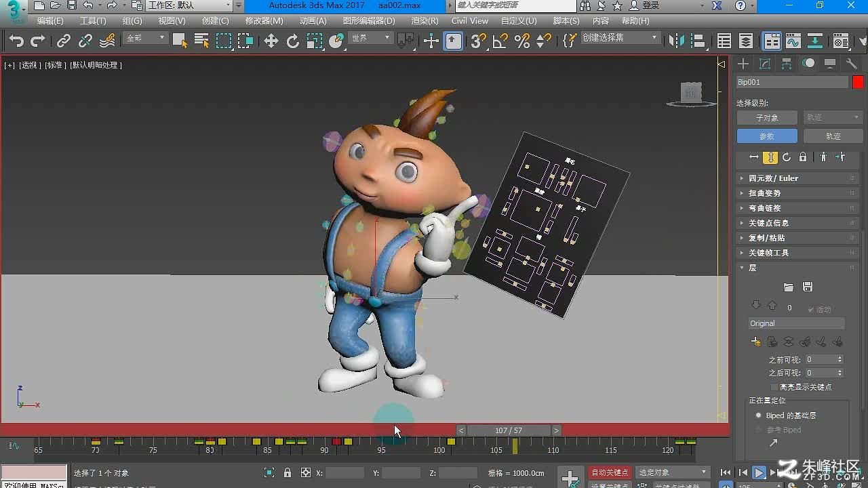Click the Redo arrow in main toolbar
Image resolution: width=868 pixels, height=488 pixels.
coord(38,41)
